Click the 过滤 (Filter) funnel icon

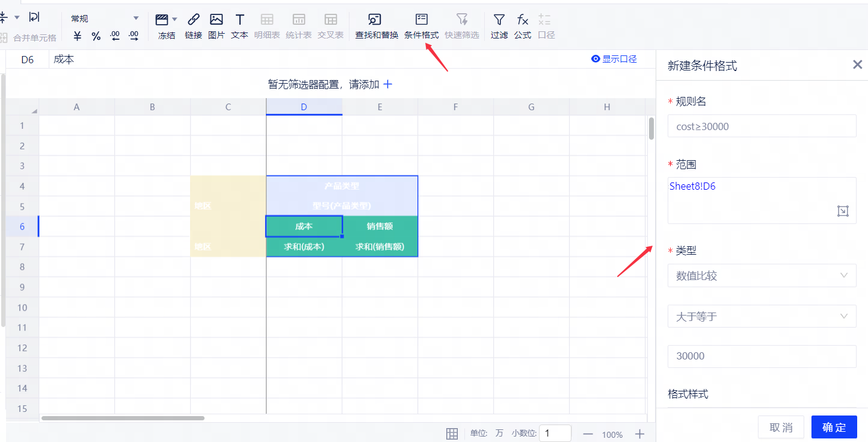click(499, 19)
